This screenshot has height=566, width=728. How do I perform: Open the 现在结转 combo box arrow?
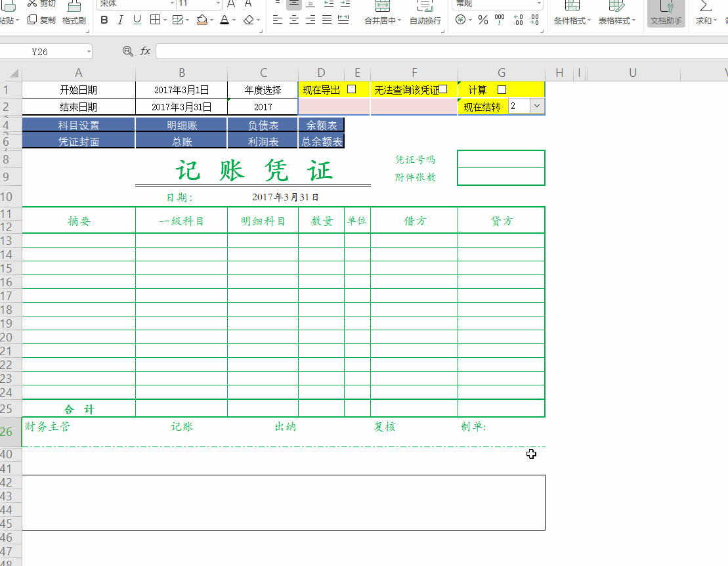[x=537, y=106]
